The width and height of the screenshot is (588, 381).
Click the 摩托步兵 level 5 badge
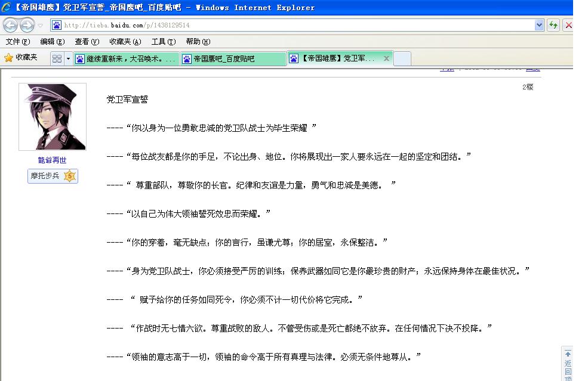53,176
